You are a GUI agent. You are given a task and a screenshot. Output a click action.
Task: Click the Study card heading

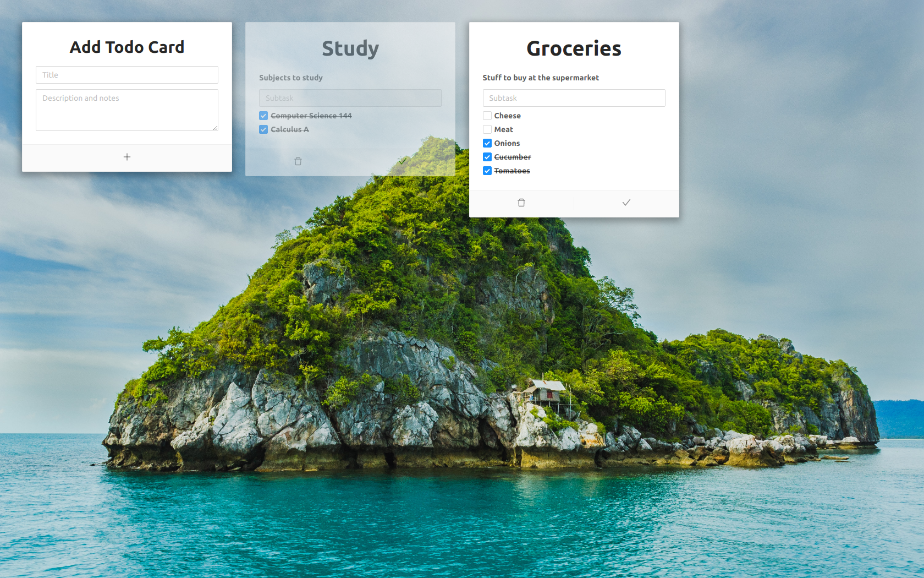[x=350, y=48]
